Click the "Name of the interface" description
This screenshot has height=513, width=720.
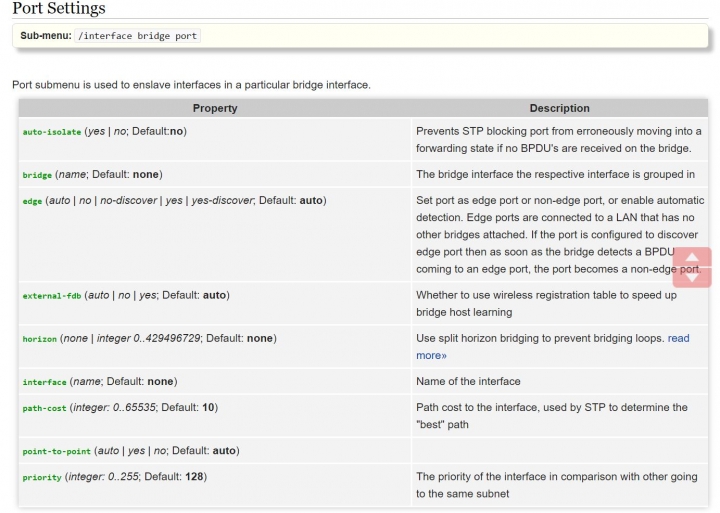[x=468, y=381]
